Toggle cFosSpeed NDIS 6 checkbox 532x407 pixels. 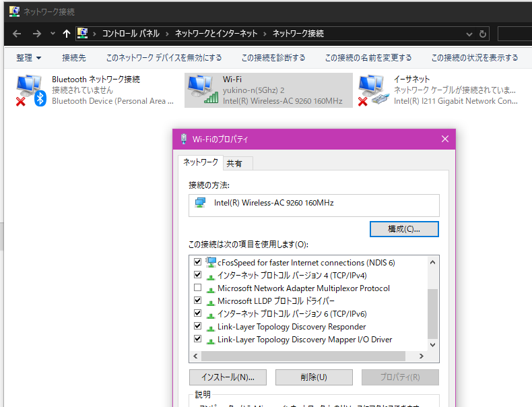pos(197,261)
